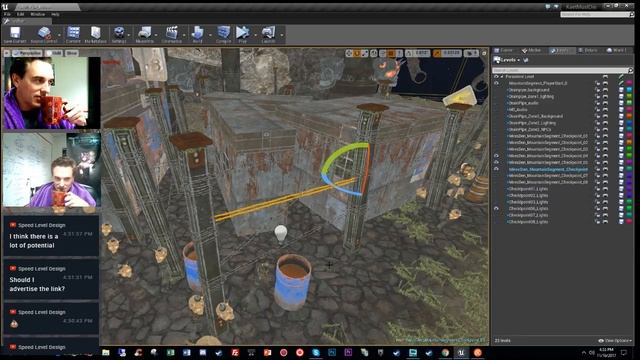Open the scale snap value 0.03125 button
This screenshot has height=360, width=640.
pyautogui.click(x=451, y=53)
